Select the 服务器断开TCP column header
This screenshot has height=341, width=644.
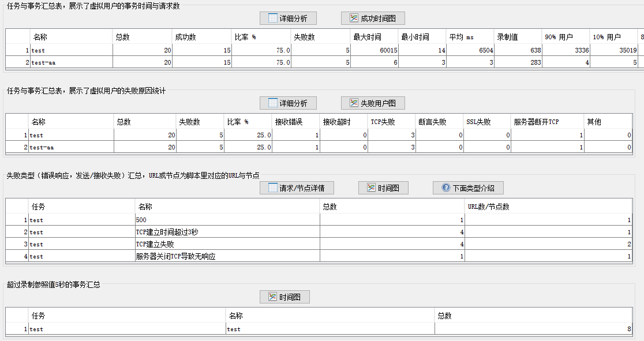[x=536, y=122]
